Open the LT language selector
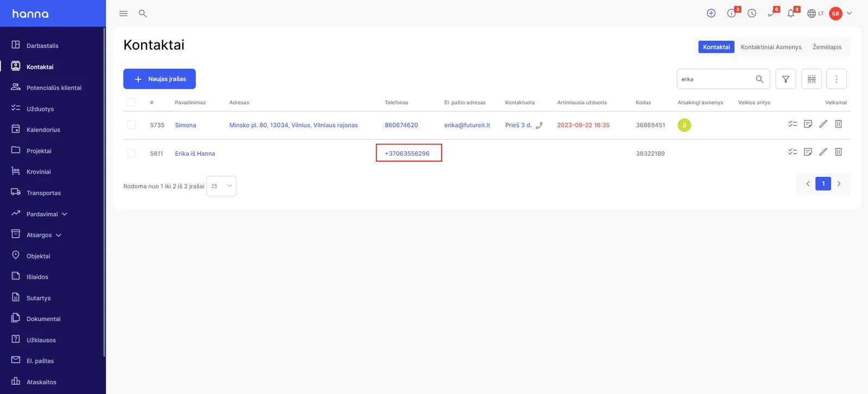The width and height of the screenshot is (868, 394). (815, 14)
